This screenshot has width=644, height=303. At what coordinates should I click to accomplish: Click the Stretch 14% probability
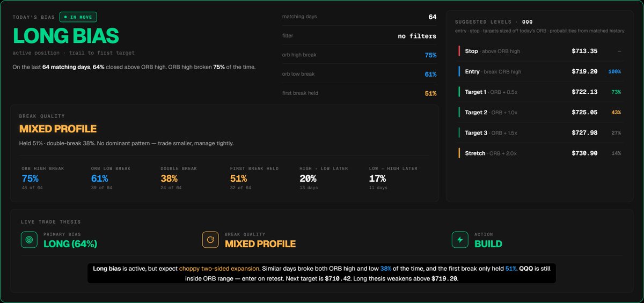tap(616, 153)
